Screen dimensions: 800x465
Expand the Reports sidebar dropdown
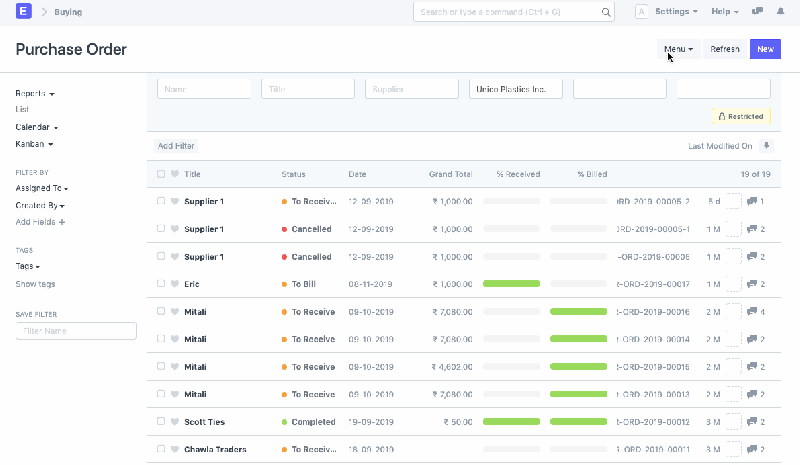(x=35, y=93)
